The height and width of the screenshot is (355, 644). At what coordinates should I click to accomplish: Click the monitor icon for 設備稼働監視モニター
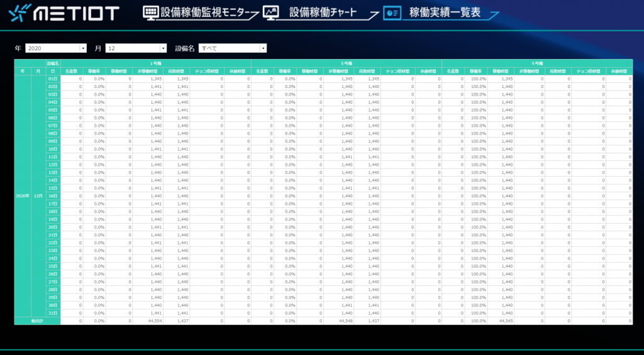[x=151, y=13]
